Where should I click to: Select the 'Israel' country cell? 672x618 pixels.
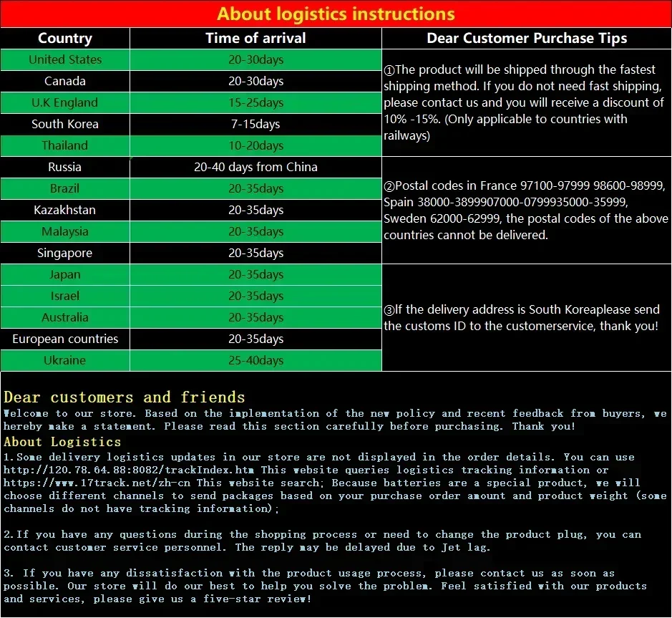point(65,296)
